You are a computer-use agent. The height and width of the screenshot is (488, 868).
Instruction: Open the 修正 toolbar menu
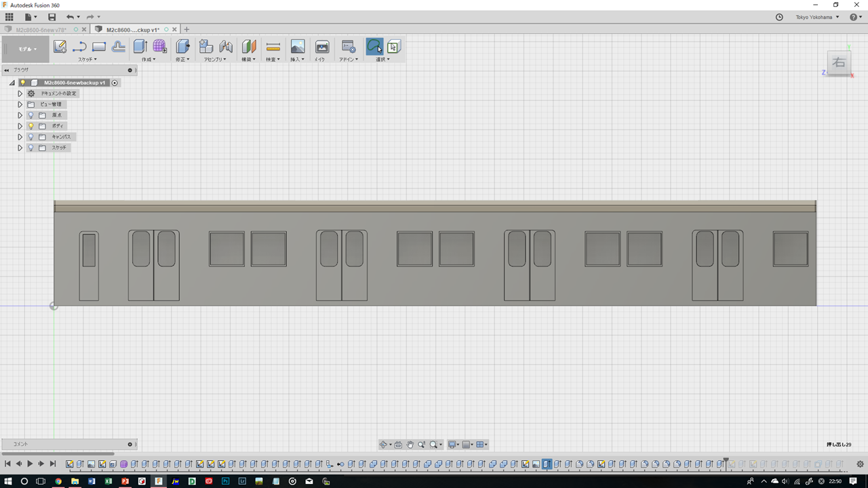(x=182, y=60)
